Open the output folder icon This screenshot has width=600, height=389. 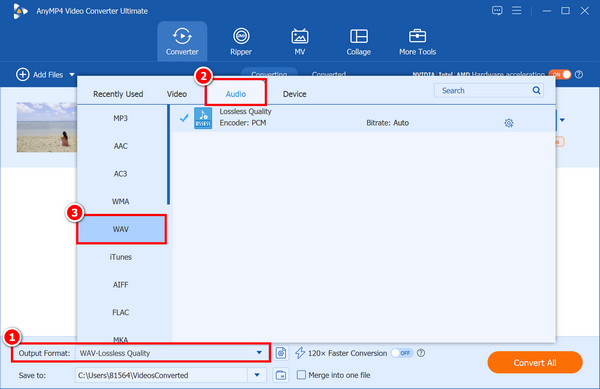click(x=281, y=375)
